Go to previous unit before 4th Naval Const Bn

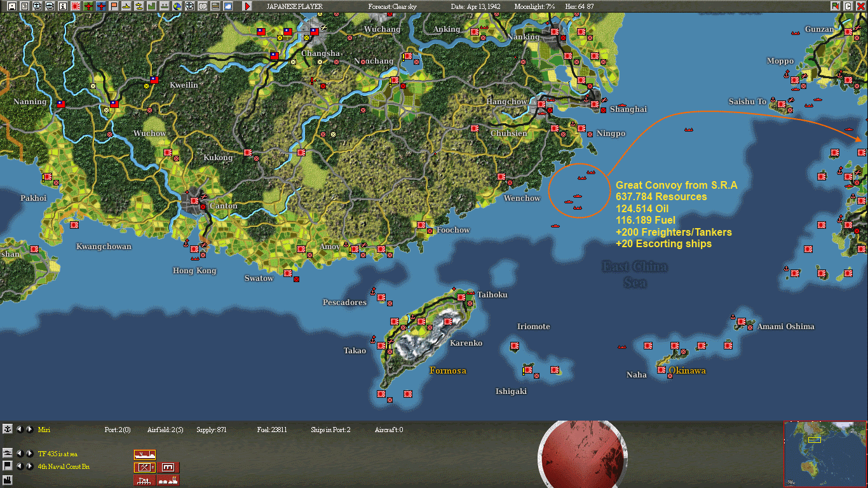(19, 466)
